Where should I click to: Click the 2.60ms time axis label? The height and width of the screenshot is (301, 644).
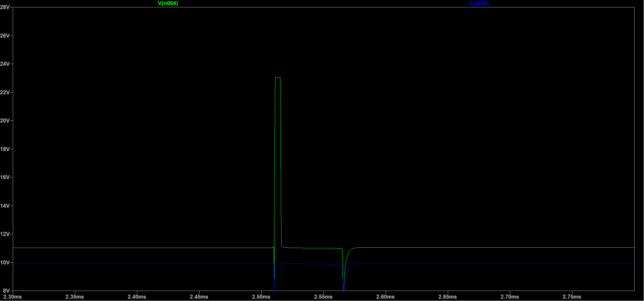coord(385,297)
